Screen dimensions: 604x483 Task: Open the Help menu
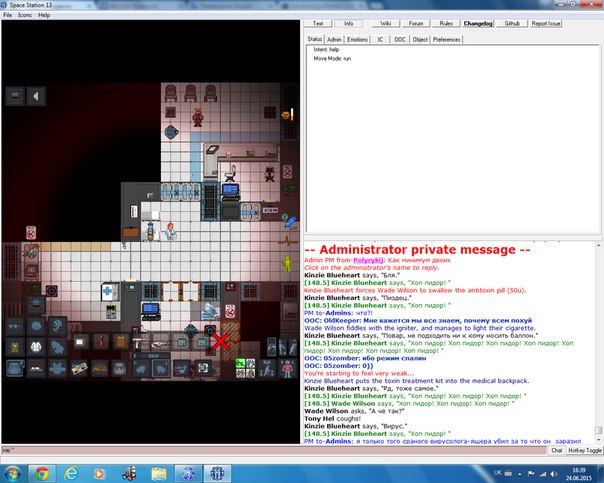44,15
